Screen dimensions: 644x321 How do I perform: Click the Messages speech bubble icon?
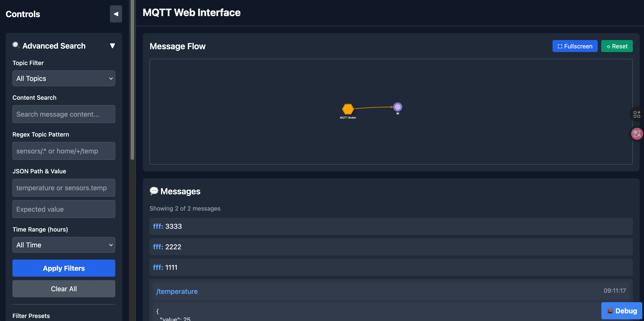pos(154,191)
